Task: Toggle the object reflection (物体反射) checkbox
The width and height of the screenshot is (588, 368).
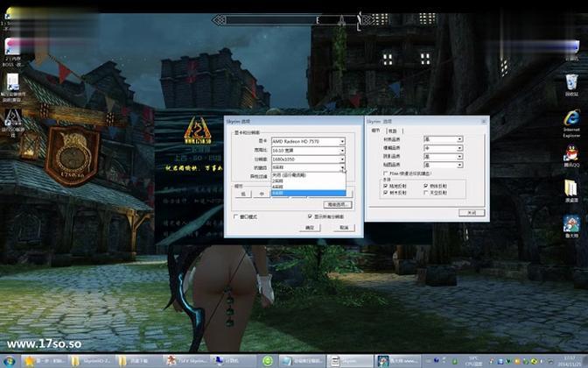Action: click(x=425, y=186)
